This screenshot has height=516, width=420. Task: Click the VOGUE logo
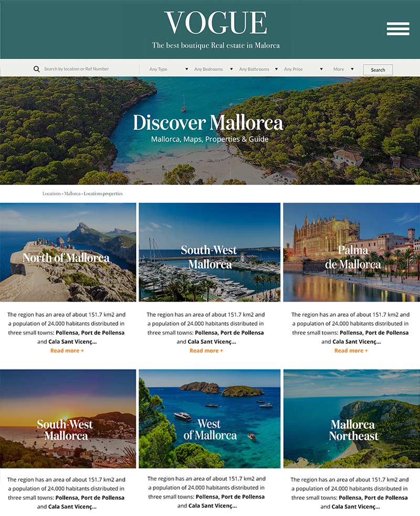[x=216, y=23]
